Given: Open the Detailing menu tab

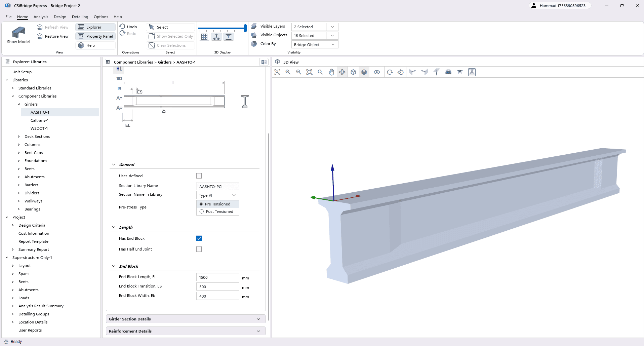Looking at the screenshot, I should pyautogui.click(x=80, y=17).
